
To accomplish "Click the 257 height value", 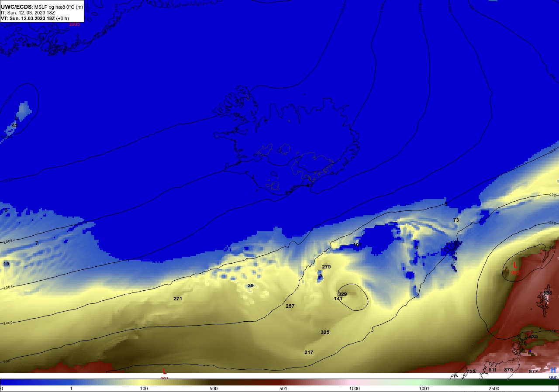I will pos(290,306).
